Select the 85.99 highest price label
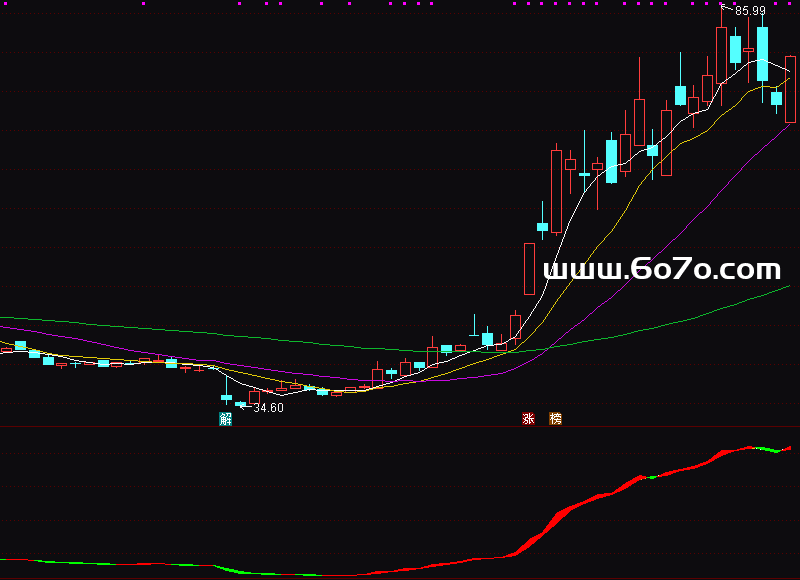800x580 pixels. tap(750, 11)
